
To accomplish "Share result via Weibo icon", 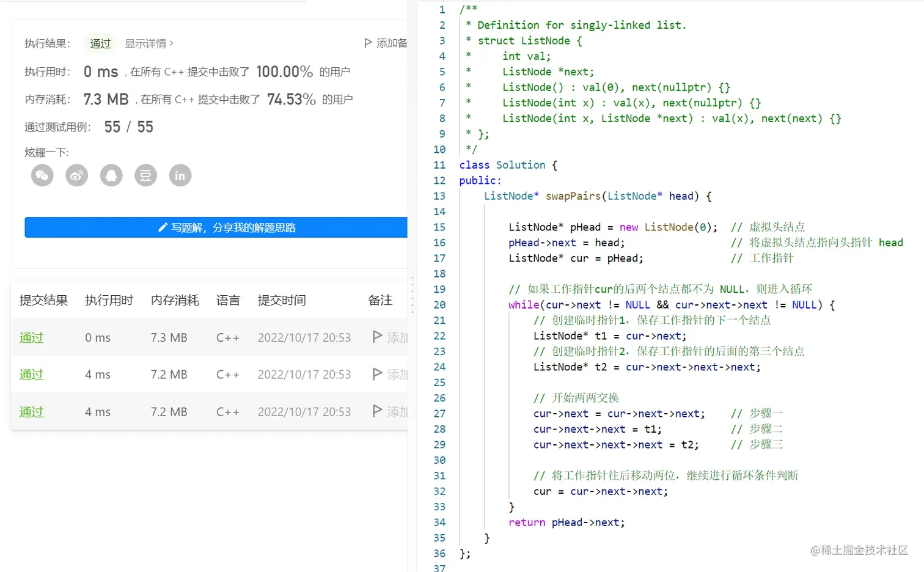I will pyautogui.click(x=77, y=176).
